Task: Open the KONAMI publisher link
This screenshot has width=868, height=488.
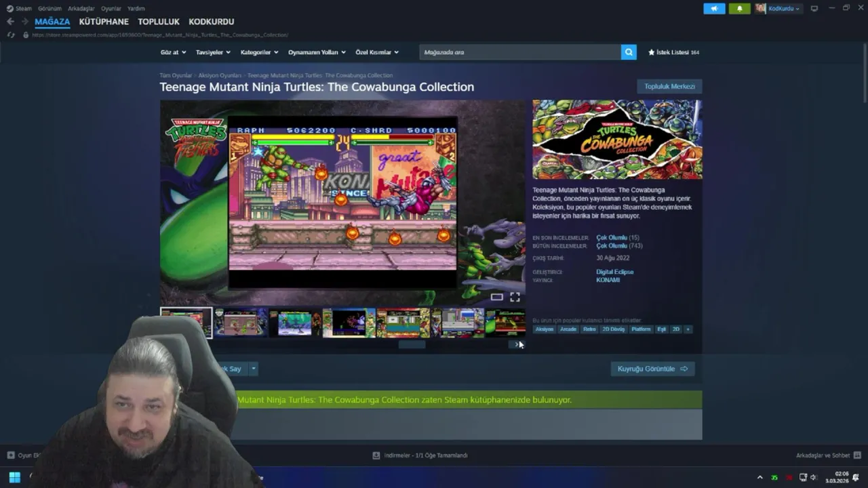Action: click(608, 280)
